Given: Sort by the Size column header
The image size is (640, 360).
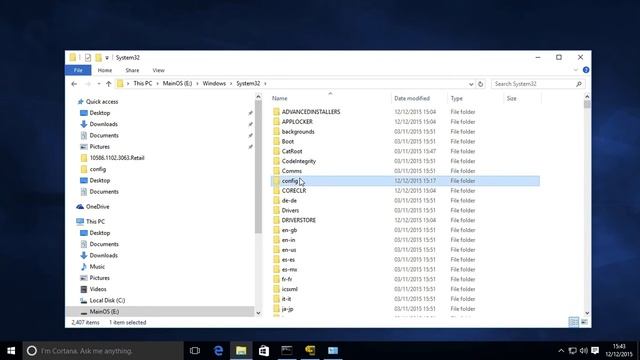Looking at the screenshot, I should (511, 98).
